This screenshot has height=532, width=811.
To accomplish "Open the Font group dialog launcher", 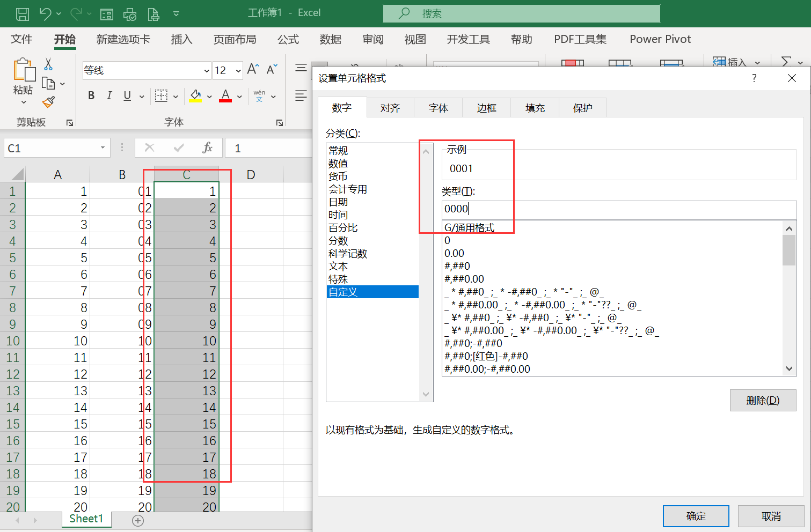I will coord(280,123).
